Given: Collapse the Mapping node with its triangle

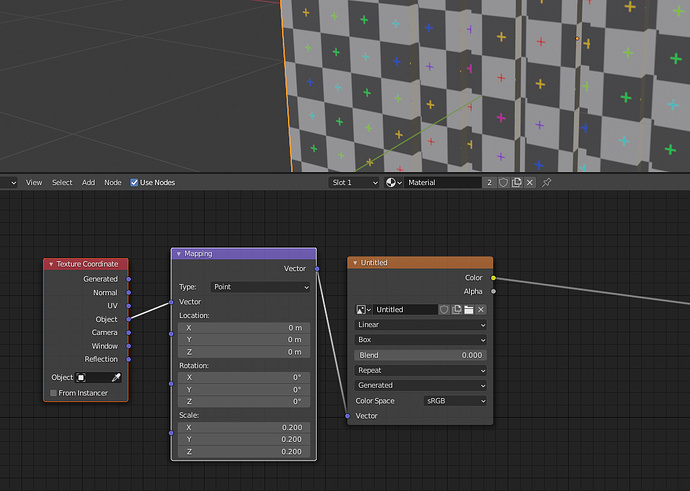Looking at the screenshot, I should pyautogui.click(x=179, y=254).
